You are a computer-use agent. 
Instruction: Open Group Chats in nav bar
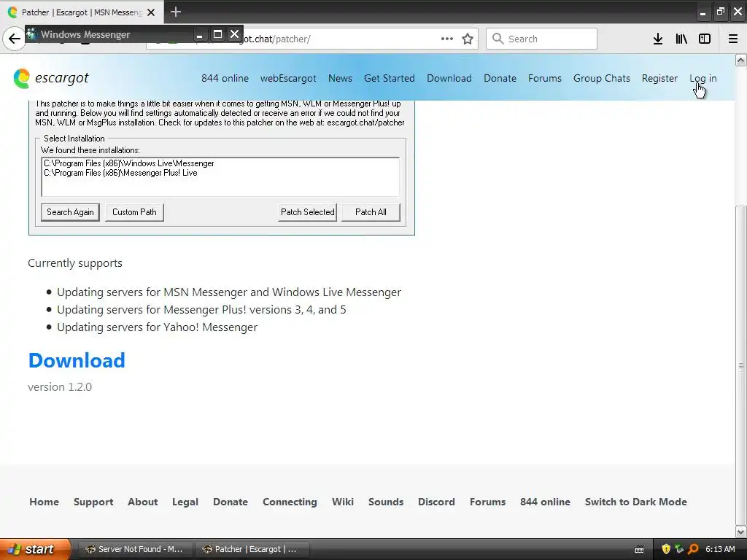(602, 78)
